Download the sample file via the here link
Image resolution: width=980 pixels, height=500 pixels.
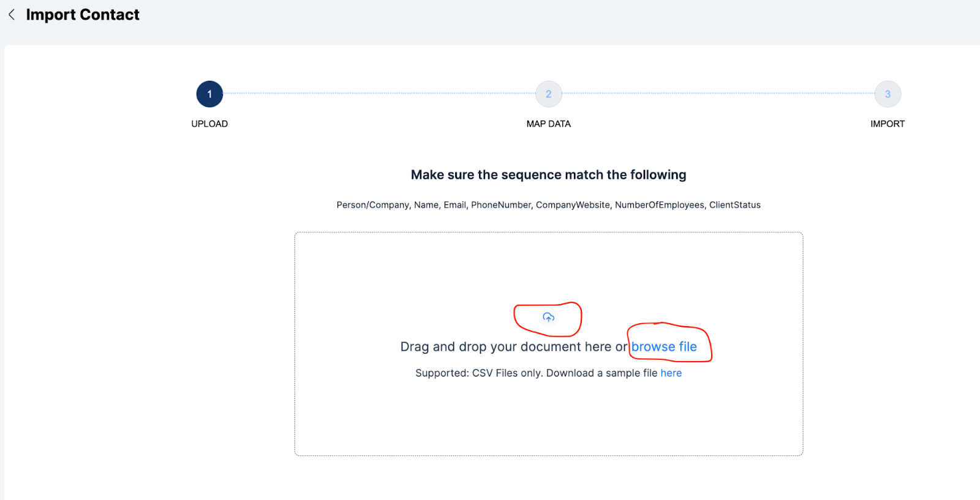point(671,373)
